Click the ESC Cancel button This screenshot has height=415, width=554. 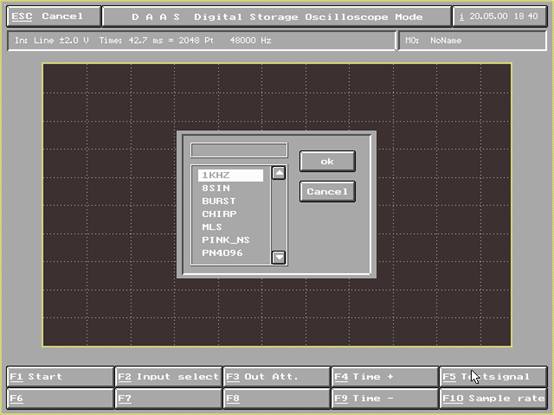tap(54, 16)
